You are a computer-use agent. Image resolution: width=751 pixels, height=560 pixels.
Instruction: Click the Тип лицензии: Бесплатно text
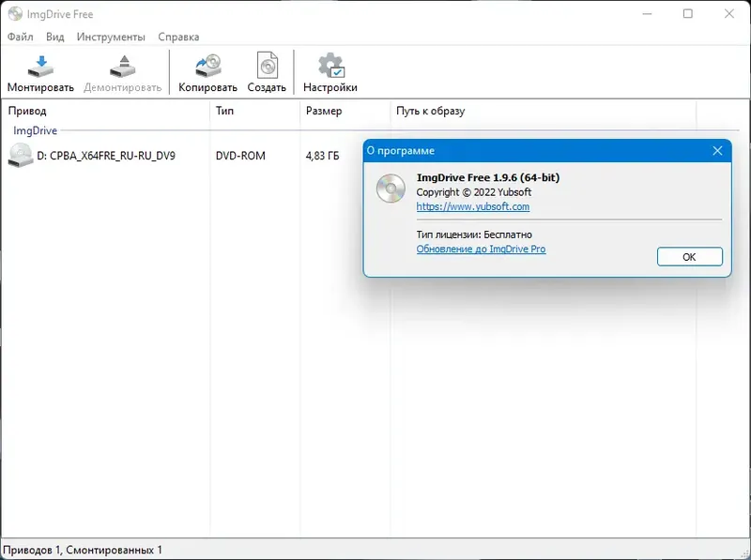coord(474,235)
